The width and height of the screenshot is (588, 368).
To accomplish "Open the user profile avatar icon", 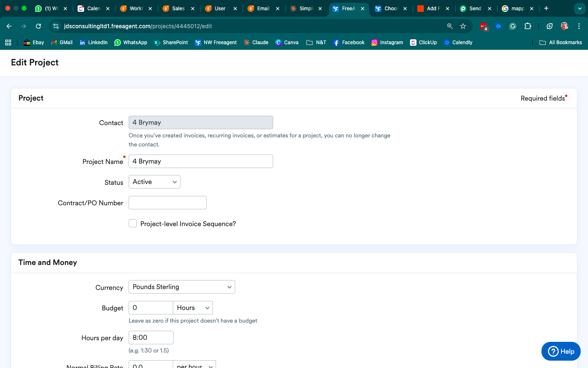I will click(x=564, y=26).
